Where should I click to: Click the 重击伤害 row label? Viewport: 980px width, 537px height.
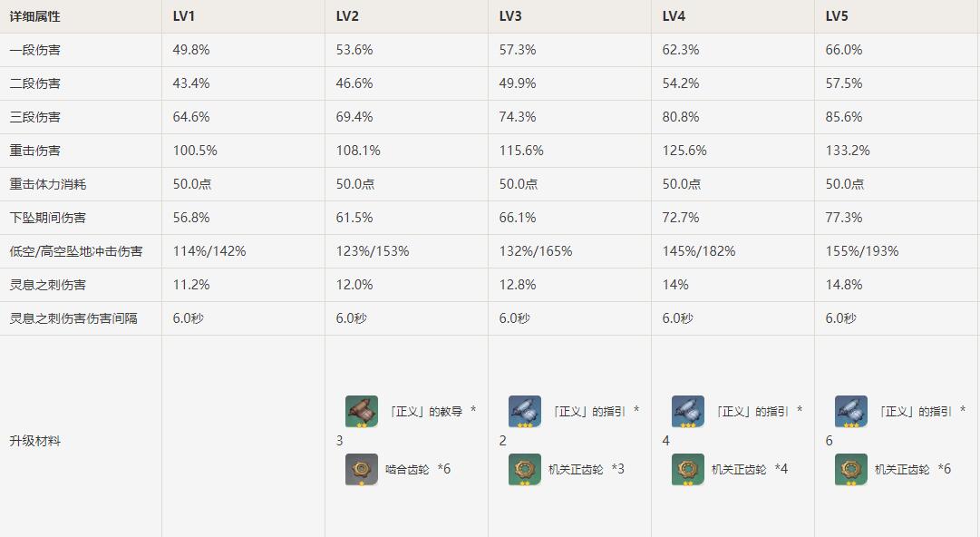click(34, 151)
